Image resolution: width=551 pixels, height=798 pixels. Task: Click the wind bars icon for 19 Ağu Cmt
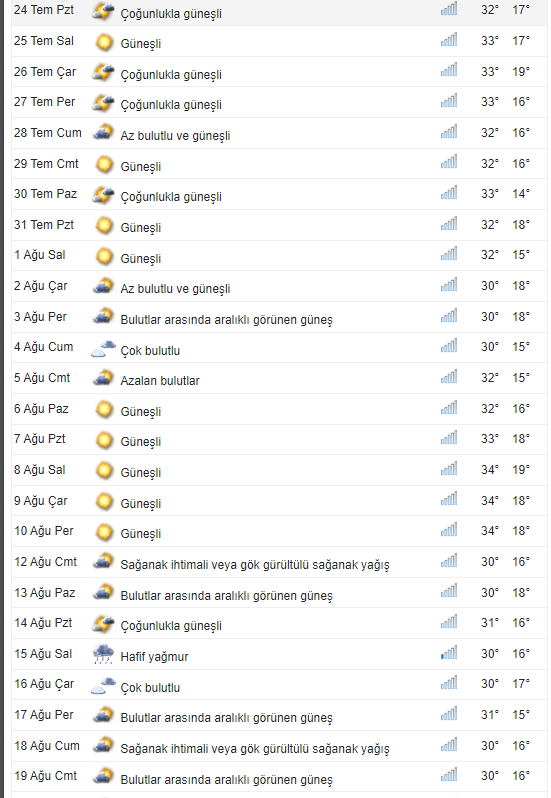tap(449, 775)
